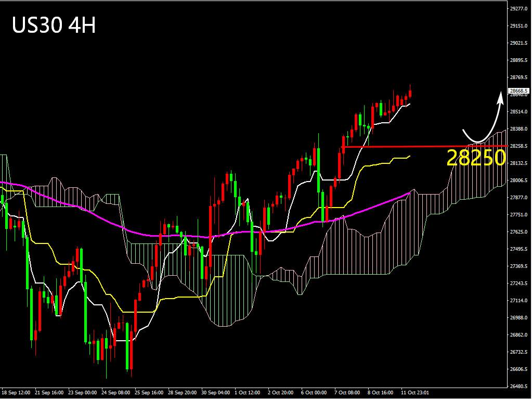Select the 29277.0 price axis label

519,9
